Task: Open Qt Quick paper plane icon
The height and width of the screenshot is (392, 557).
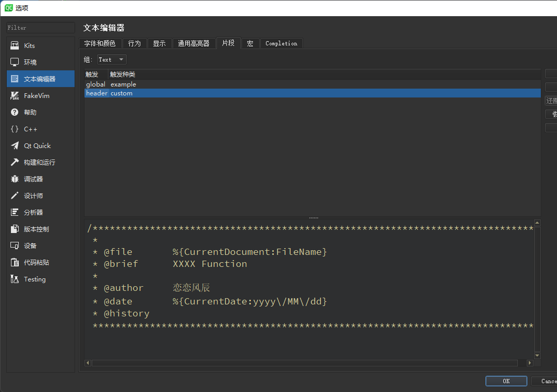Action: [15, 145]
